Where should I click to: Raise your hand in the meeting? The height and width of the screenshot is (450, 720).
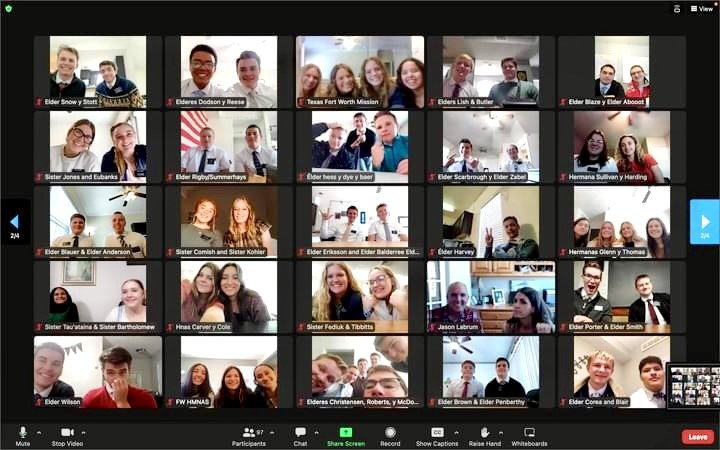484,436
